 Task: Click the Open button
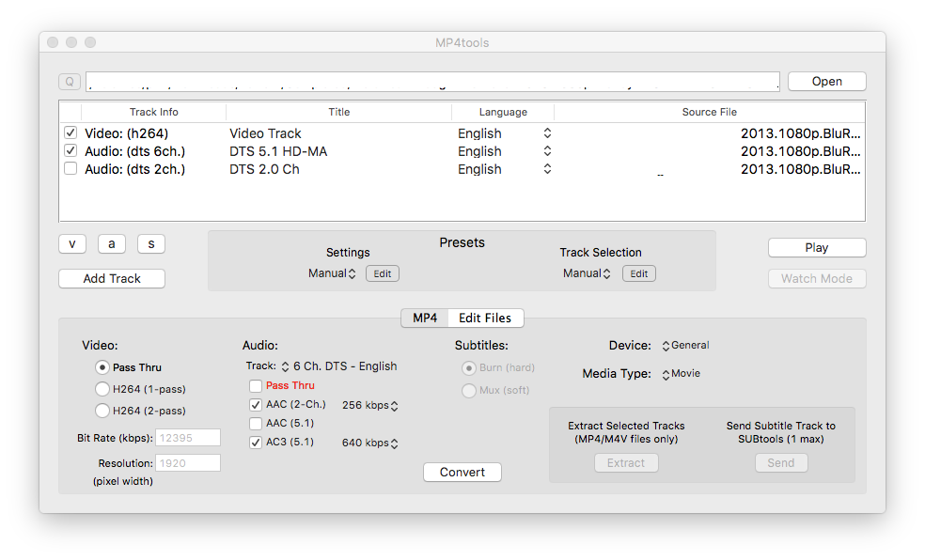tap(826, 82)
